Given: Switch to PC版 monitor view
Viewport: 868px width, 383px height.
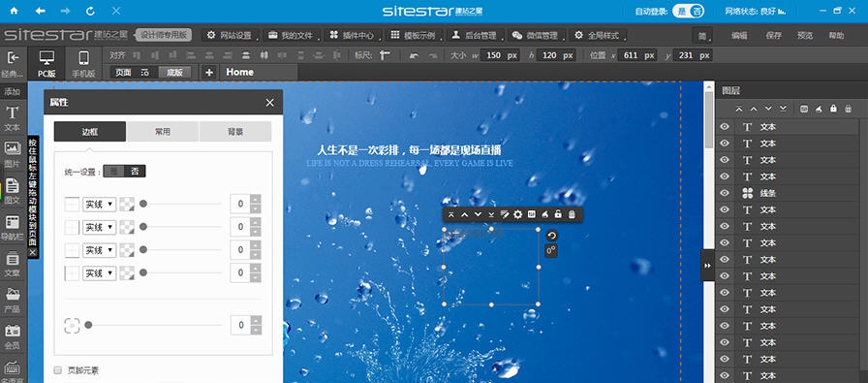Looking at the screenshot, I should point(47,63).
